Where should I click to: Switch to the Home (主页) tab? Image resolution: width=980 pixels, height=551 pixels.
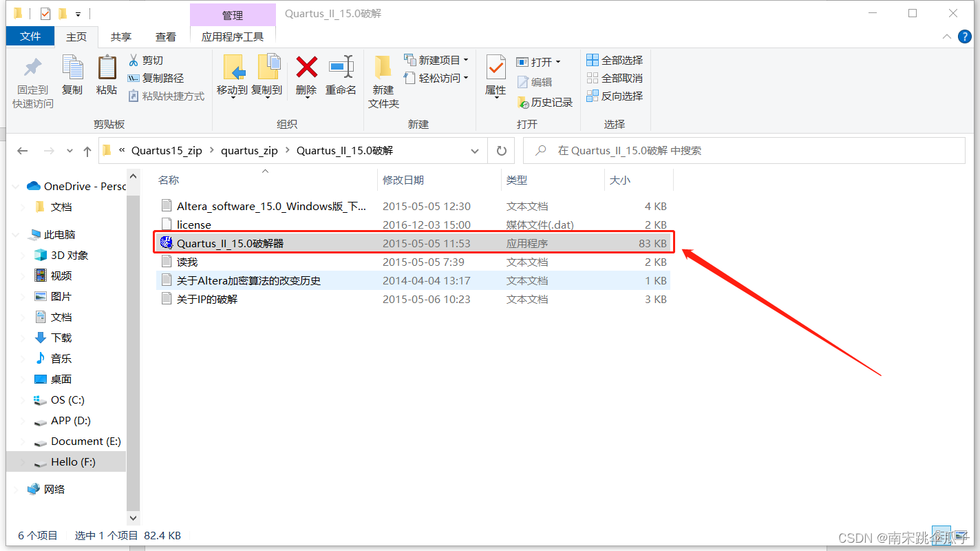tap(76, 37)
